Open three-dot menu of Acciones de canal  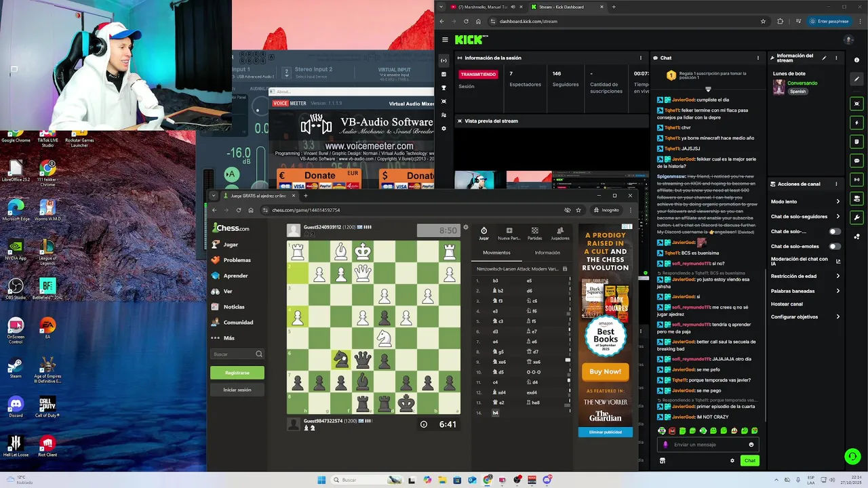(836, 184)
